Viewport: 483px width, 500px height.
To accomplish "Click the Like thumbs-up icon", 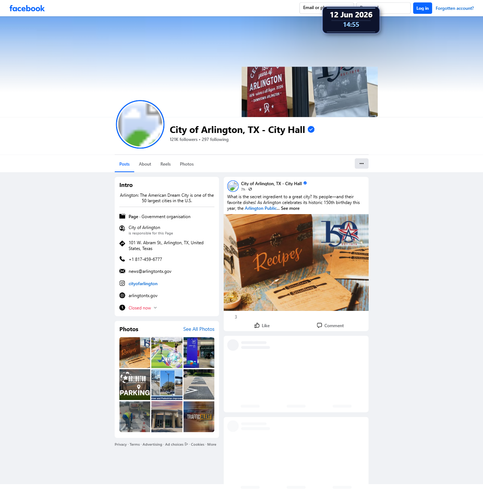I will click(257, 325).
